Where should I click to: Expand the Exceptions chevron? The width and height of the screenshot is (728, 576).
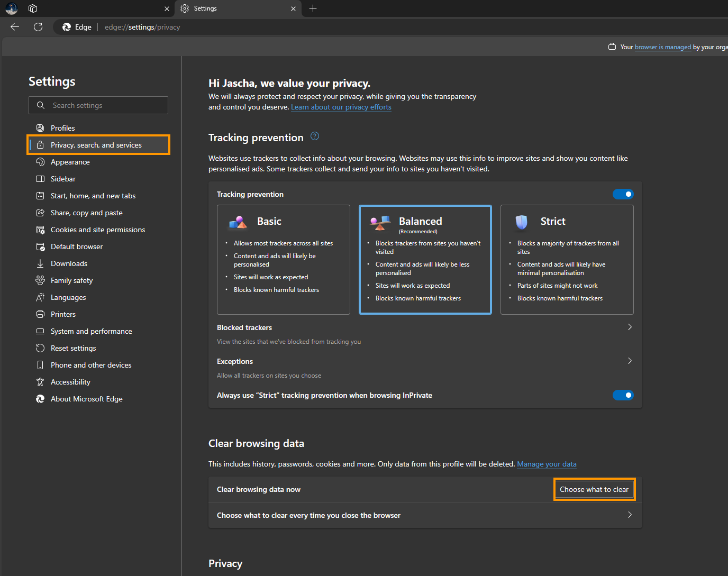630,361
